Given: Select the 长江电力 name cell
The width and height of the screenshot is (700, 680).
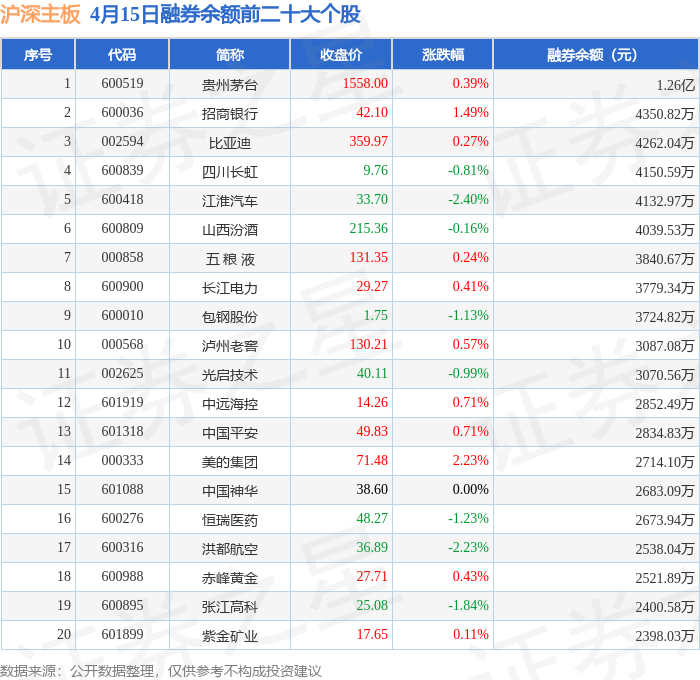Looking at the screenshot, I should tap(229, 288).
